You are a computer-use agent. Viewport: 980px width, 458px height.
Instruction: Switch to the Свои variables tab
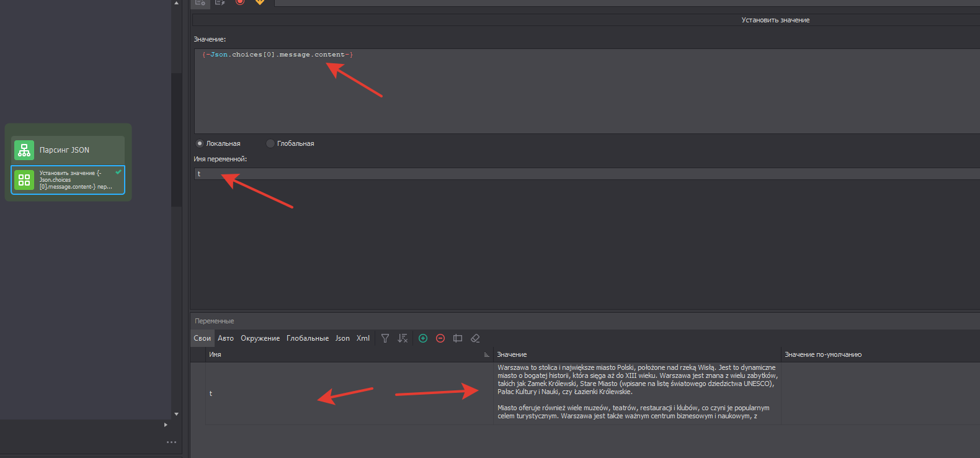click(x=202, y=338)
